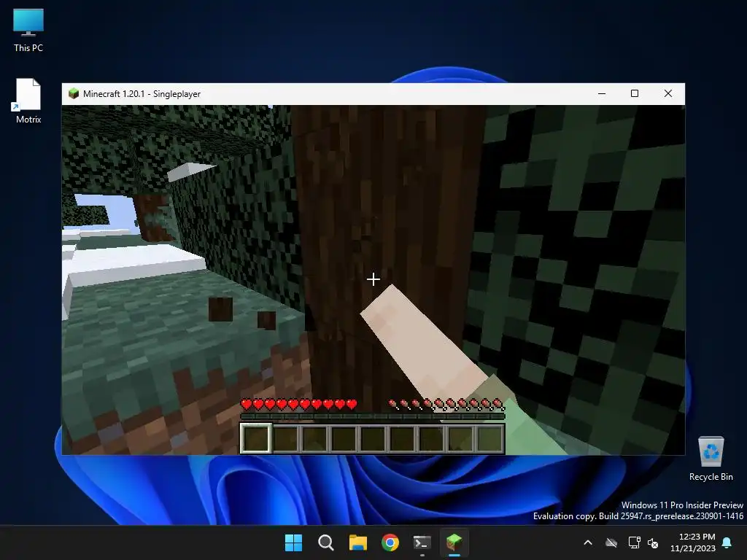Viewport: 747px width, 560px height.
Task: Minimize the Minecraft window
Action: pyautogui.click(x=602, y=94)
